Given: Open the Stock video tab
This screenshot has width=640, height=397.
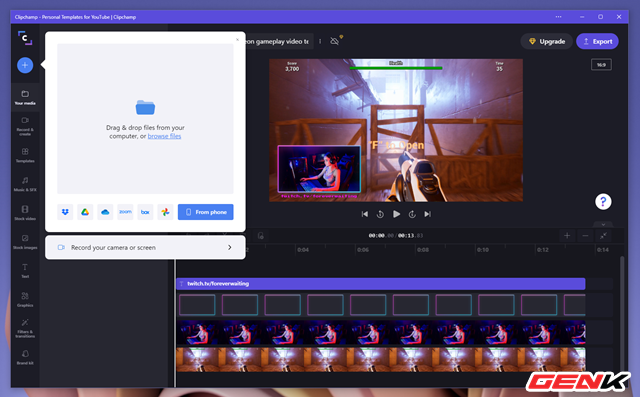Looking at the screenshot, I should [25, 213].
